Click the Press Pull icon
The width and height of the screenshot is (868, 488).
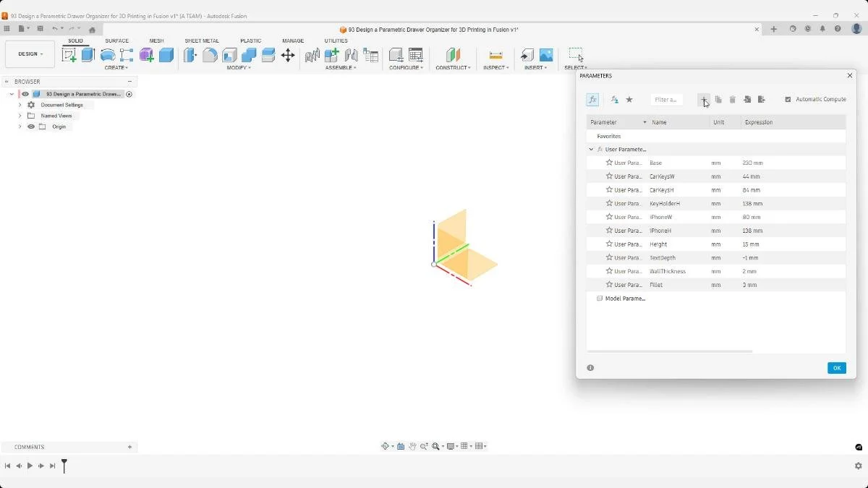190,55
